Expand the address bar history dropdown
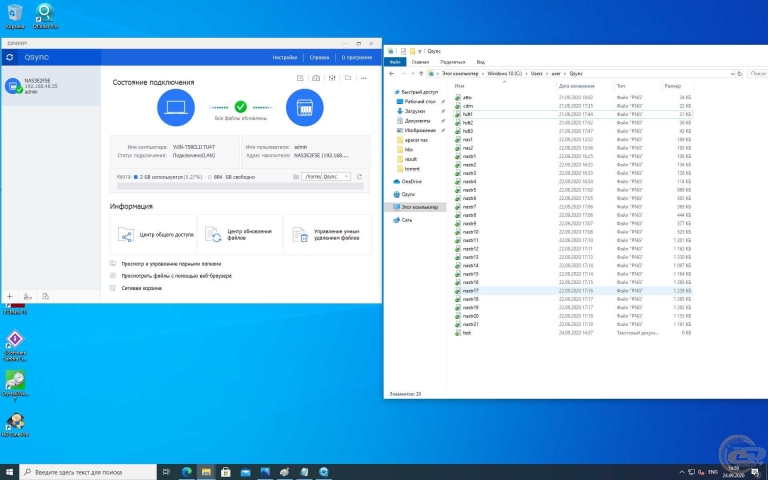 tap(732, 73)
